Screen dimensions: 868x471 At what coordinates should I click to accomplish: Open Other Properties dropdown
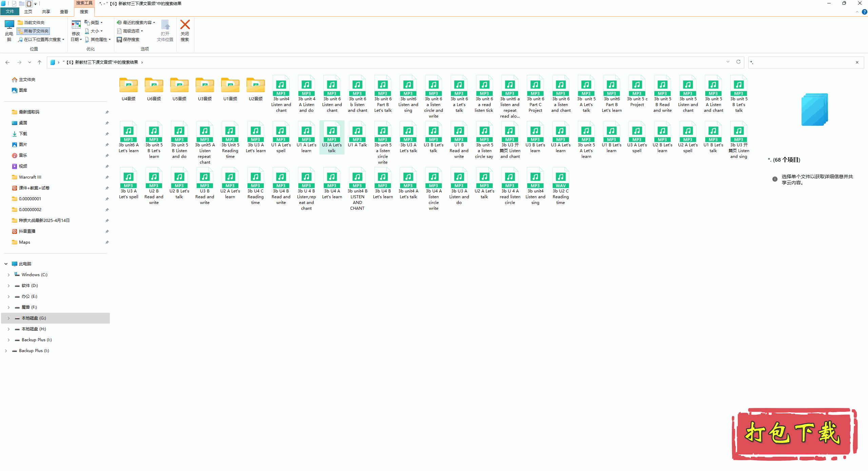point(98,40)
